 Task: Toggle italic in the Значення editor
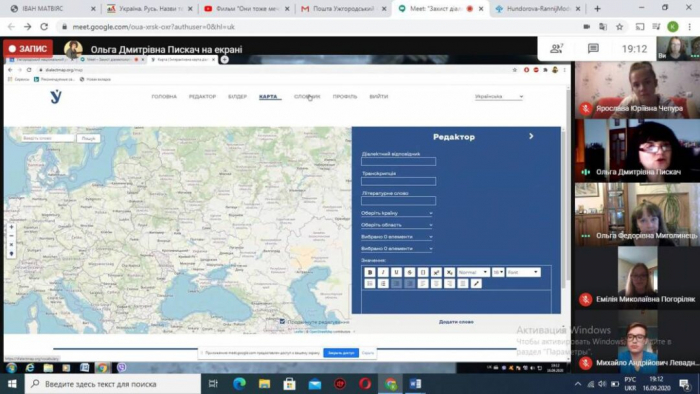(x=383, y=272)
